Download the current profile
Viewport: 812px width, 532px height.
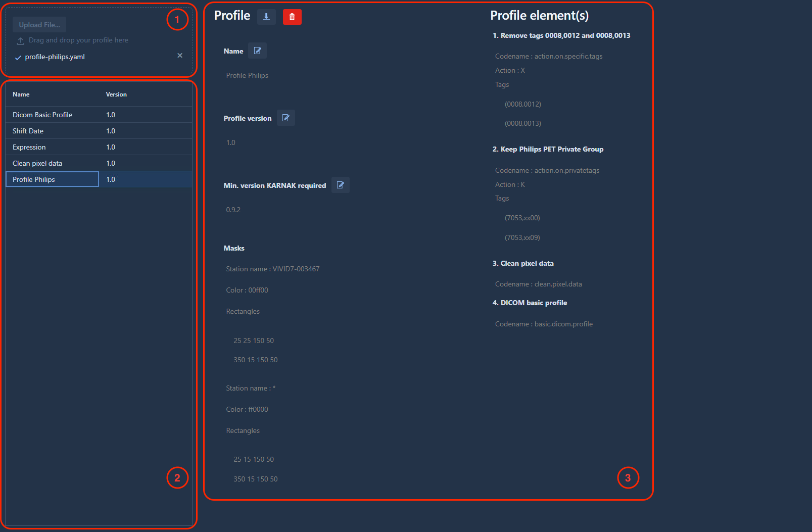[266, 17]
